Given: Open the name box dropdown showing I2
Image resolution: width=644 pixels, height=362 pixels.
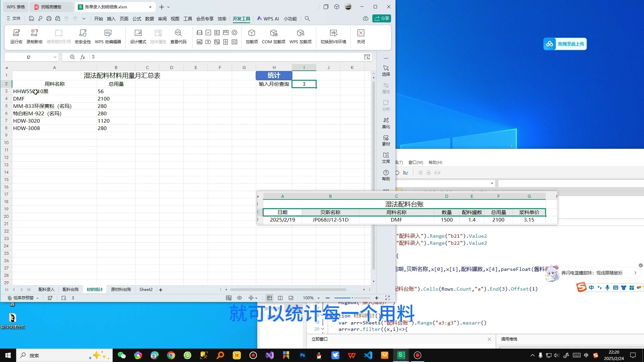Looking at the screenshot, I should (55, 57).
